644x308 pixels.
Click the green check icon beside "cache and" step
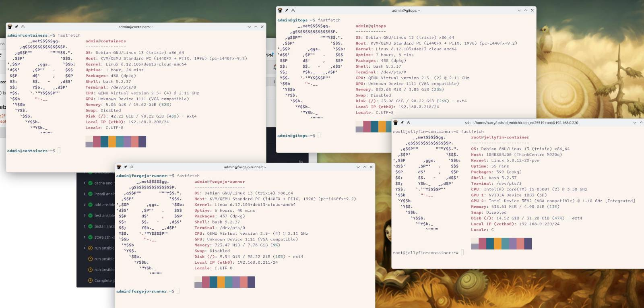coord(91,183)
